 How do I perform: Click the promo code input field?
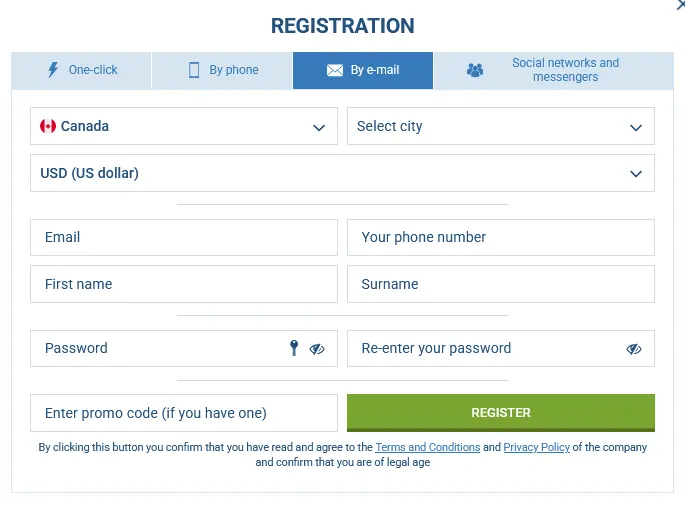[x=184, y=413]
